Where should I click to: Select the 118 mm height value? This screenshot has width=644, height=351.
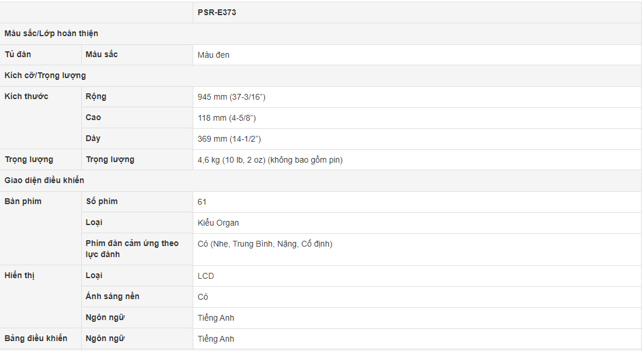point(227,118)
